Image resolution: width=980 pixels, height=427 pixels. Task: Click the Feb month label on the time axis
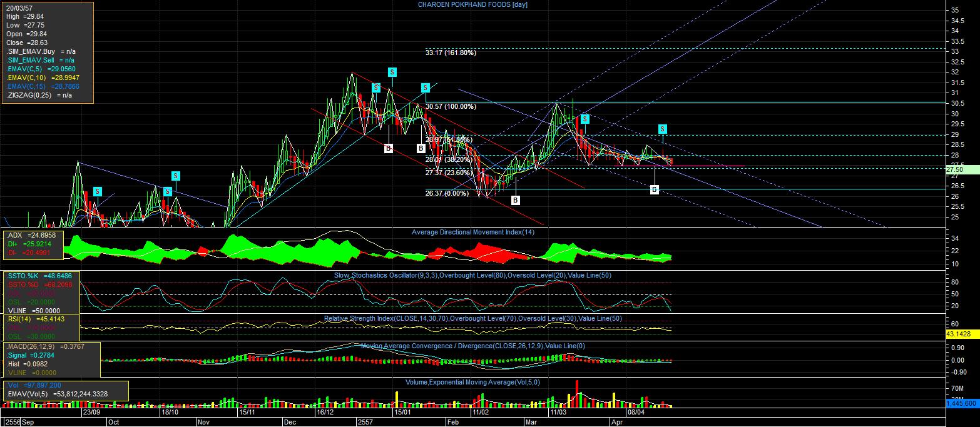coord(452,422)
